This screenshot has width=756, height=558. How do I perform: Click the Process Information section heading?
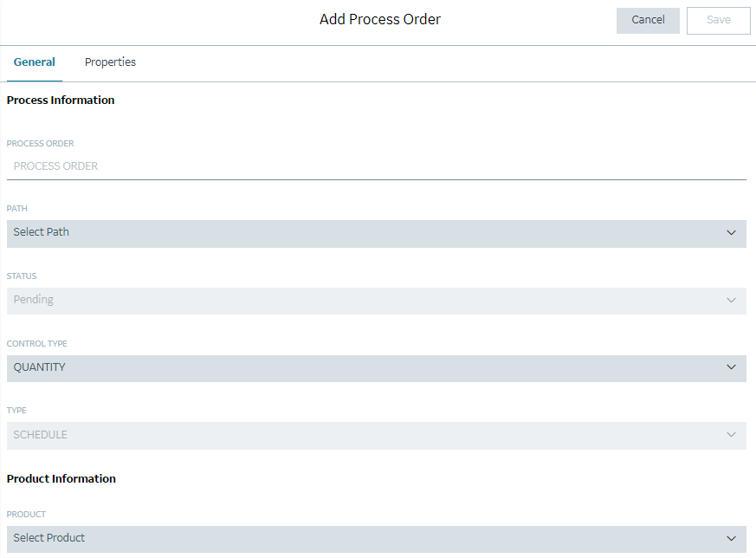[x=61, y=101]
